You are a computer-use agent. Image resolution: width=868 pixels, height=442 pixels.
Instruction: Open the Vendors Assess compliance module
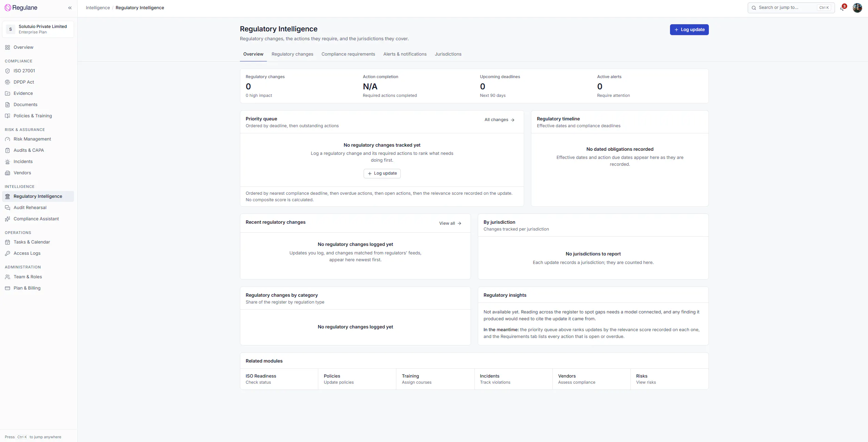[x=591, y=379]
